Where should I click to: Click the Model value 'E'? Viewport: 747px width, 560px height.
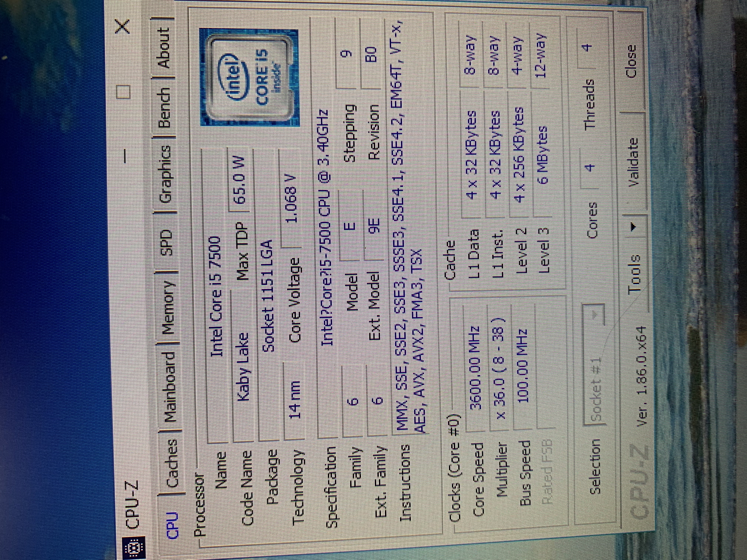349,225
